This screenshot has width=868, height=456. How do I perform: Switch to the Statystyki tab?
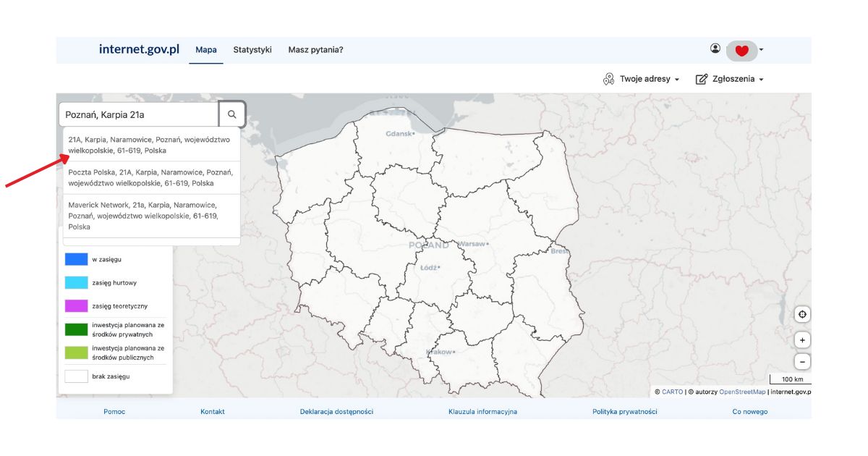252,50
